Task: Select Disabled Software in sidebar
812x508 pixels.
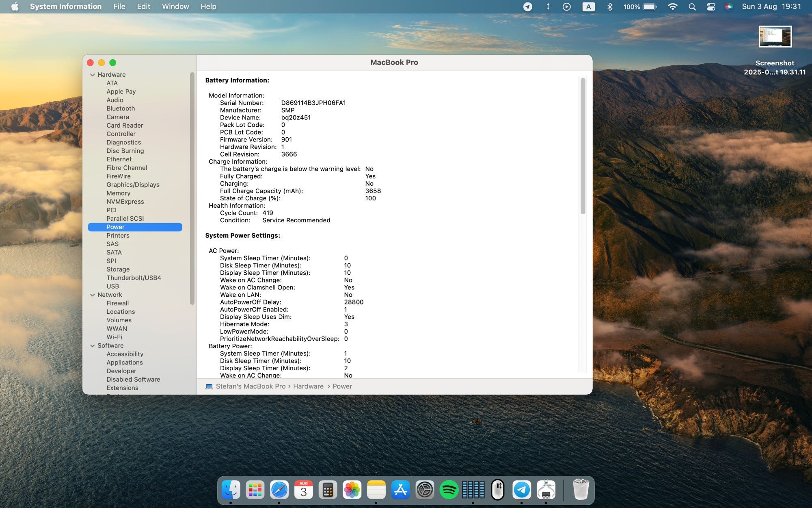Action: [133, 380]
